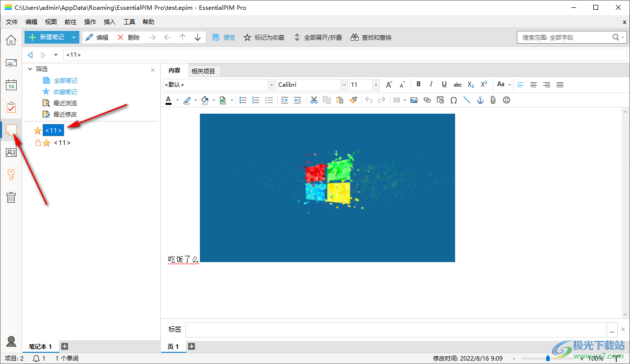Toggle the bulleted list
630x364 pixels.
243,100
